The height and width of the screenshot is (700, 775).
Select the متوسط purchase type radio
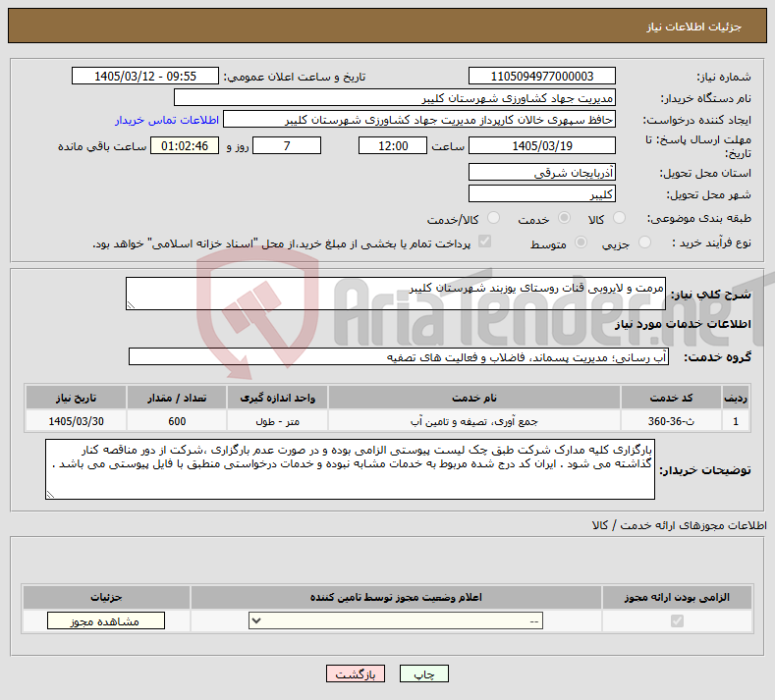click(581, 242)
